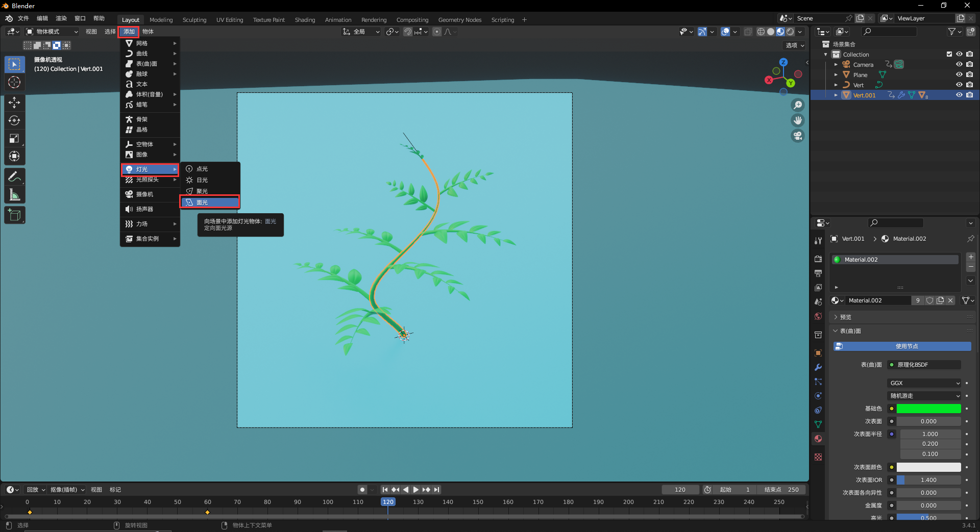Uncheck the Collection exclude checkbox
This screenshot has width=980, height=532.
point(949,54)
